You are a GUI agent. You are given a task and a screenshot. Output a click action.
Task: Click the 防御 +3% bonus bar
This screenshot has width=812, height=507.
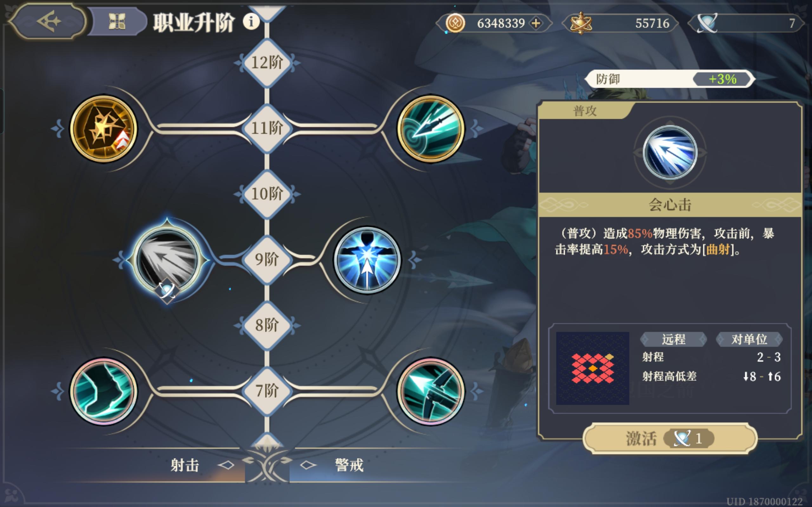(670, 79)
